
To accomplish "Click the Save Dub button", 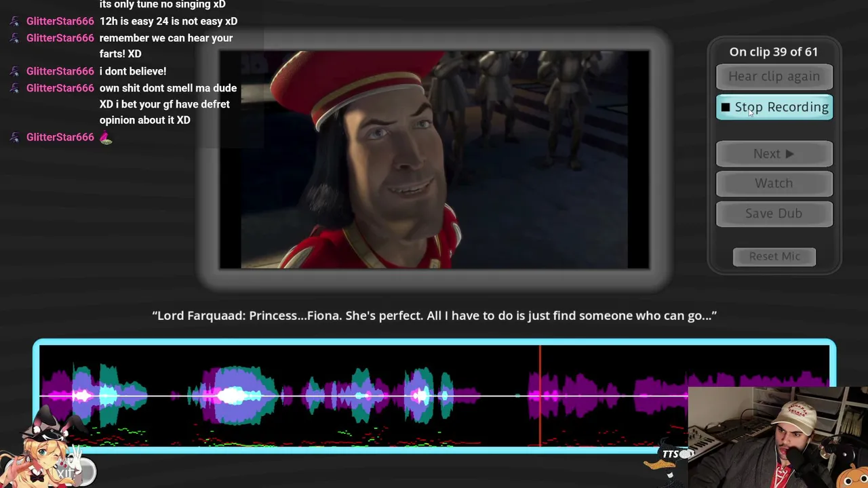I will [x=774, y=213].
